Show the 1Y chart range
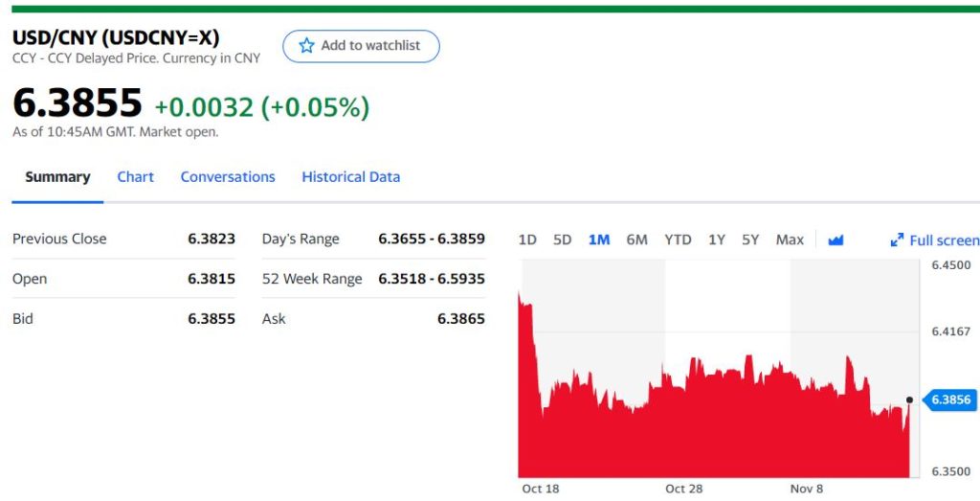Image resolution: width=980 pixels, height=501 pixels. pos(717,239)
